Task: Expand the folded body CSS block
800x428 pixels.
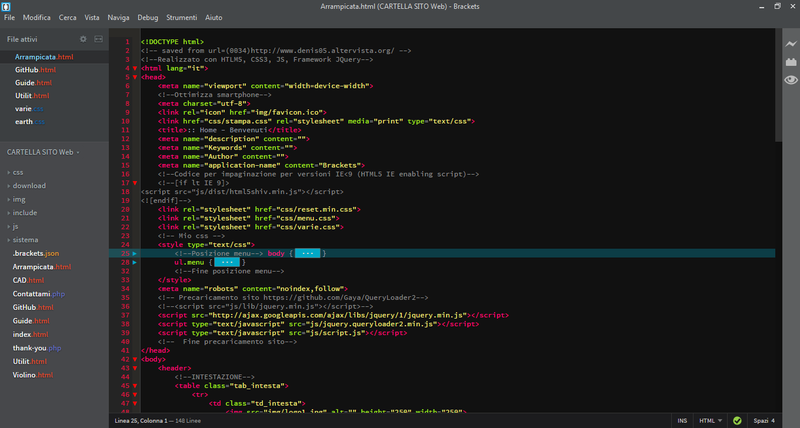Action: 307,254
